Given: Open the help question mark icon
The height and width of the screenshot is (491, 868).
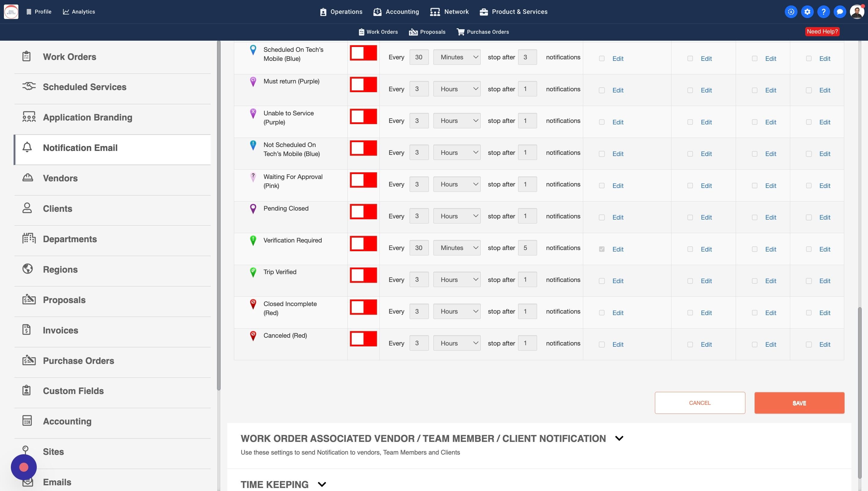Looking at the screenshot, I should tap(823, 12).
